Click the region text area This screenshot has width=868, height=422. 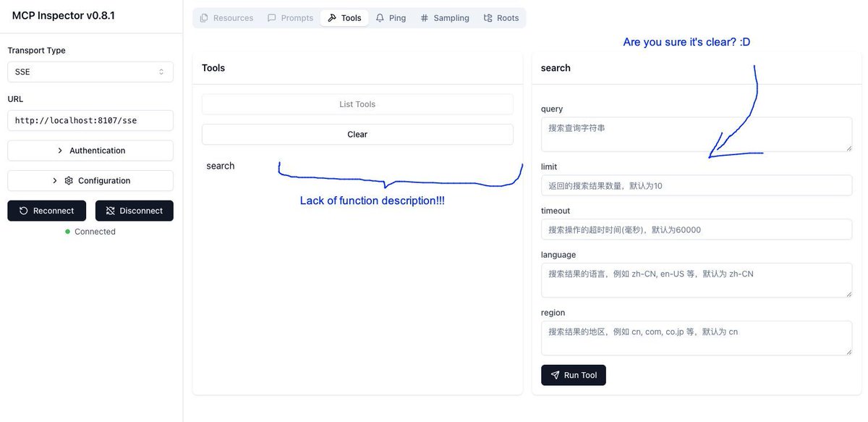697,338
